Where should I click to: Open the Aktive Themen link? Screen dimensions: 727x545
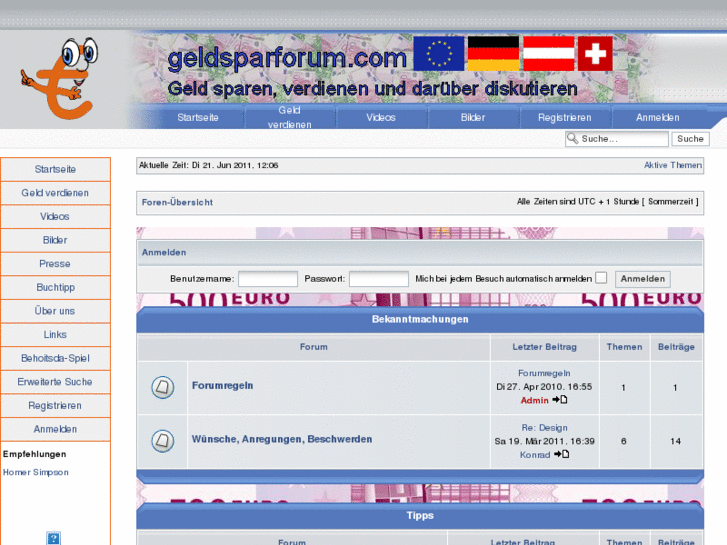point(672,165)
